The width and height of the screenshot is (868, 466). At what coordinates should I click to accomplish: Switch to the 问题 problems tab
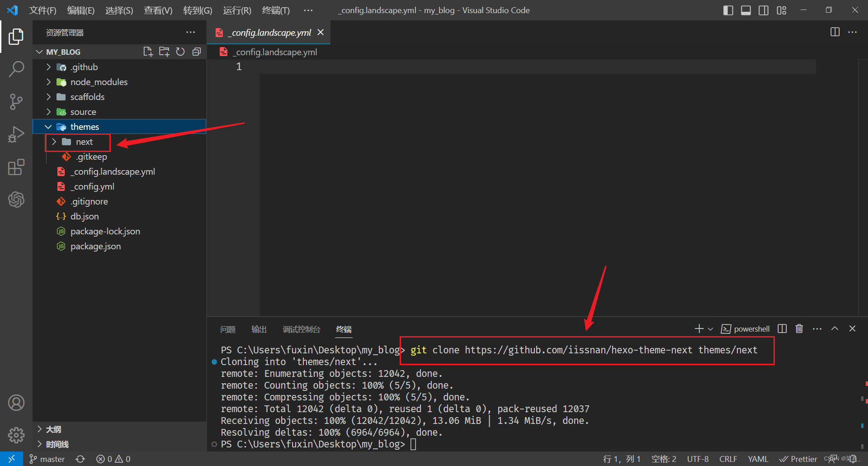tap(228, 329)
